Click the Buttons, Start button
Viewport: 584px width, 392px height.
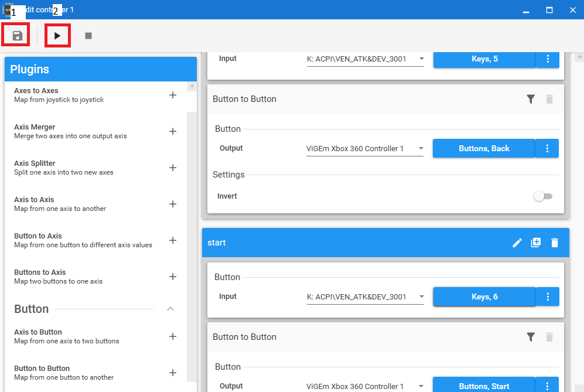(484, 386)
